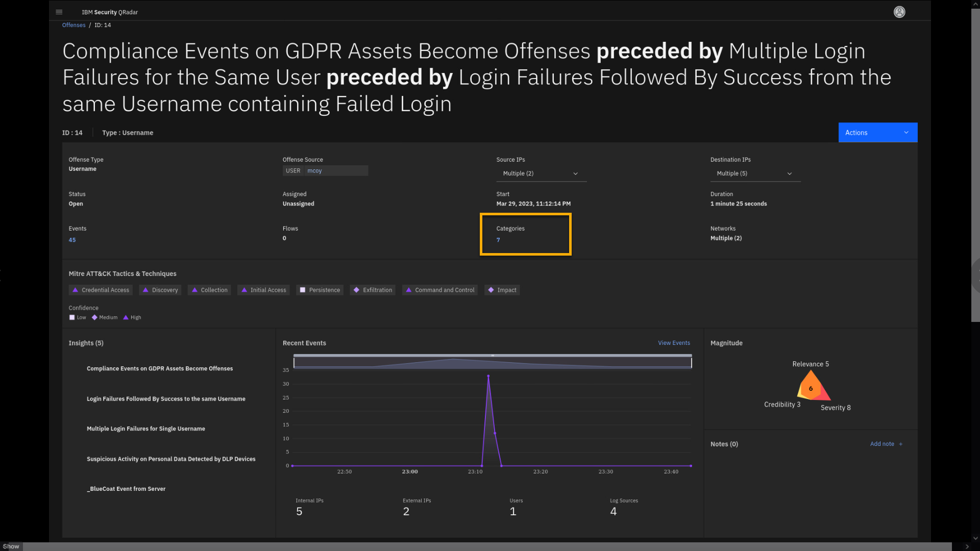Click the Command and Control tag
Screen dimensions: 980x551
439,290
